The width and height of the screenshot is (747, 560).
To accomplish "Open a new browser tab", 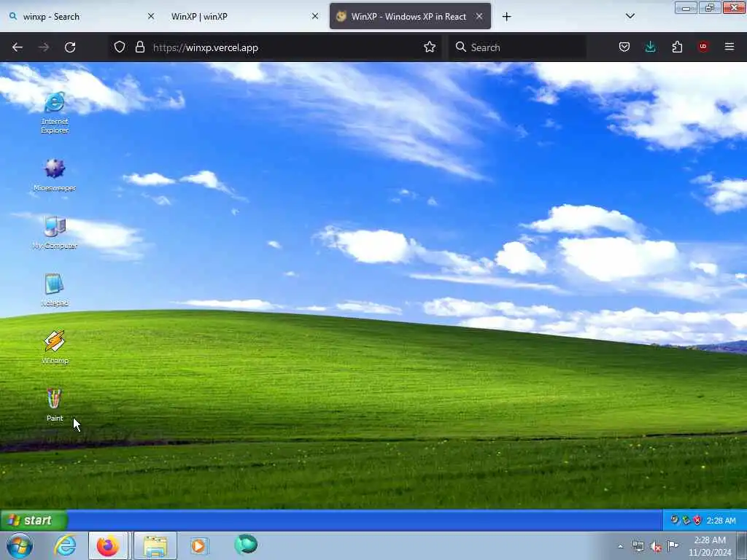I will (507, 17).
